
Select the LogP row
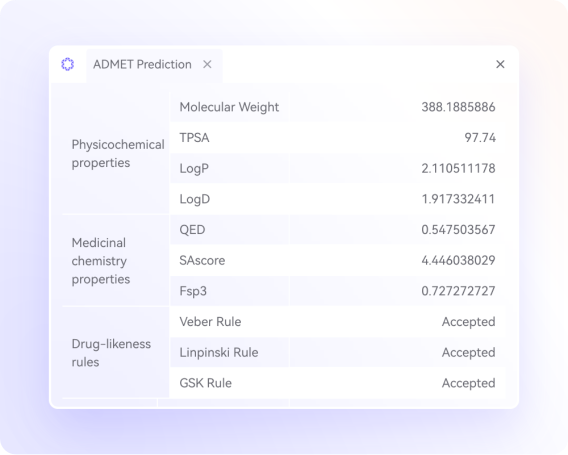click(x=338, y=168)
